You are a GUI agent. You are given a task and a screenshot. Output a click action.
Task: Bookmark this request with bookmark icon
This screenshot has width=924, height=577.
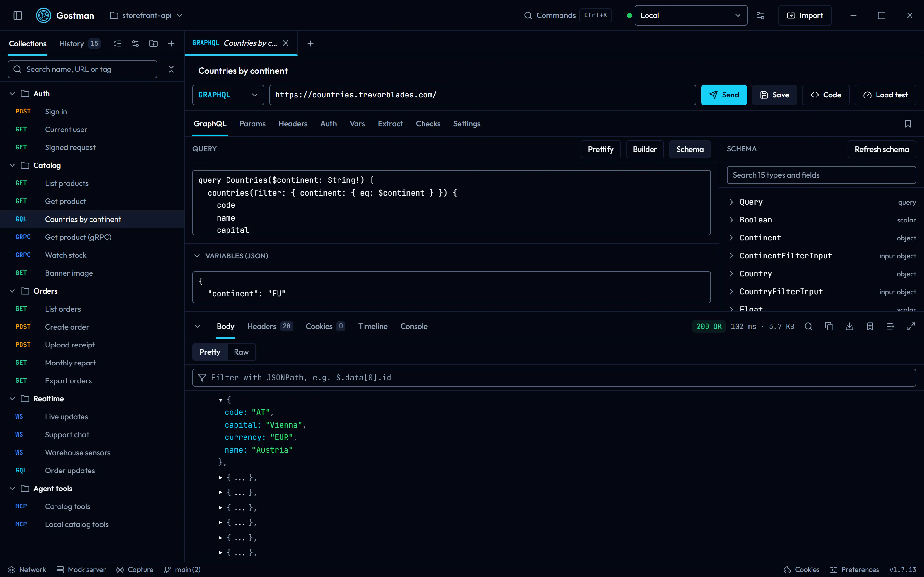click(x=908, y=124)
